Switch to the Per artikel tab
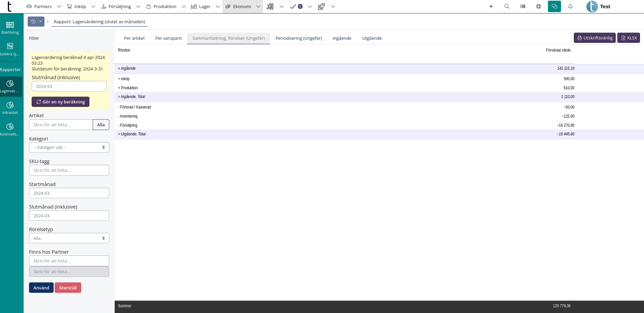Screen dimensions: 644x313 tap(134, 38)
